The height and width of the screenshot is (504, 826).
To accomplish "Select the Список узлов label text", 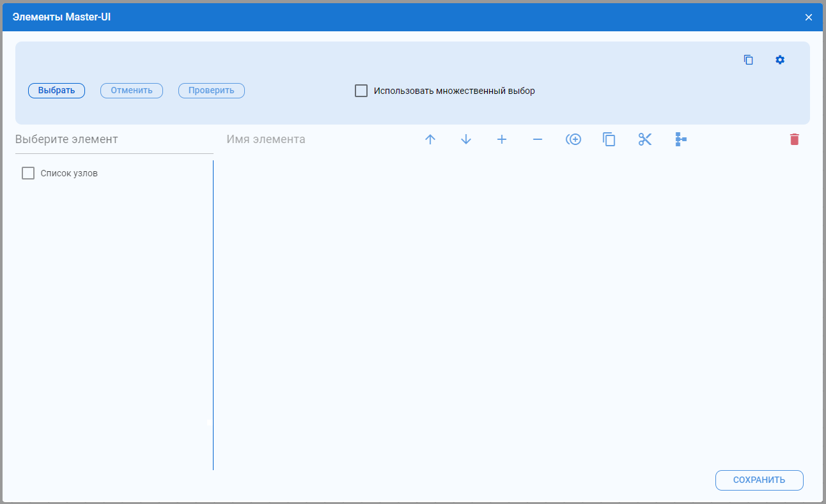I will (x=69, y=173).
